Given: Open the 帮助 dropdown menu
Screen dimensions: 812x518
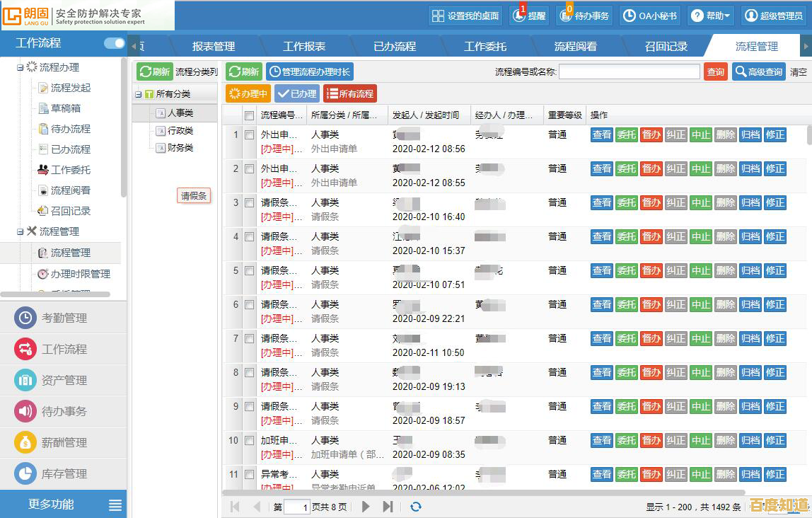Looking at the screenshot, I should coord(710,16).
